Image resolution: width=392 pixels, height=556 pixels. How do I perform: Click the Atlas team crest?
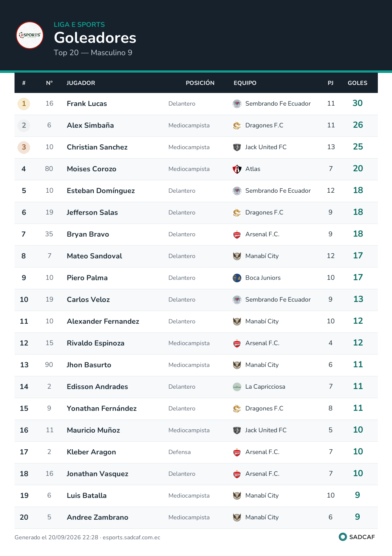point(237,169)
